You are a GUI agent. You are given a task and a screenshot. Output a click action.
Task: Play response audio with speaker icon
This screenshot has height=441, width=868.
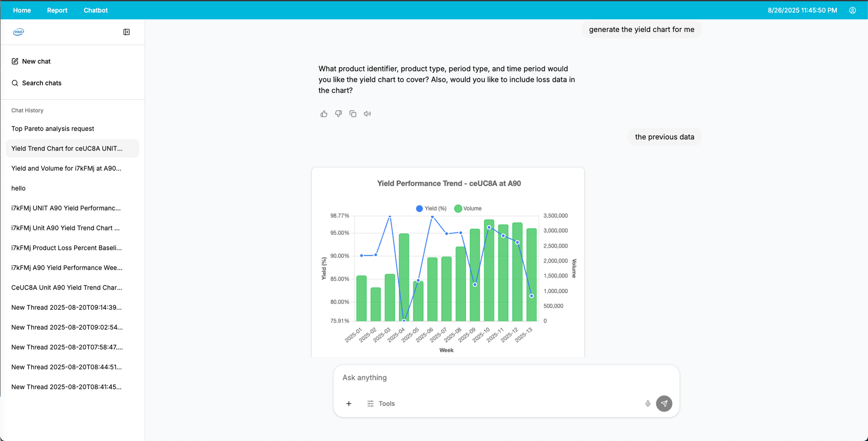point(367,114)
